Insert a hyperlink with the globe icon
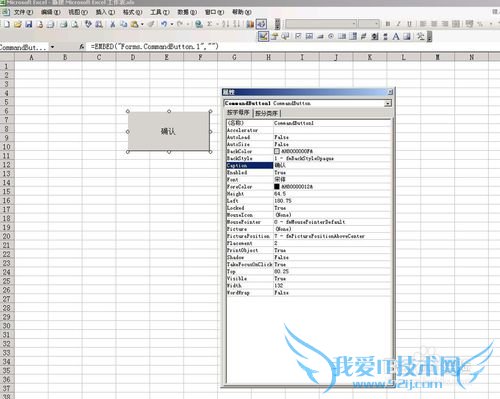This screenshot has height=399, width=500. click(x=199, y=24)
